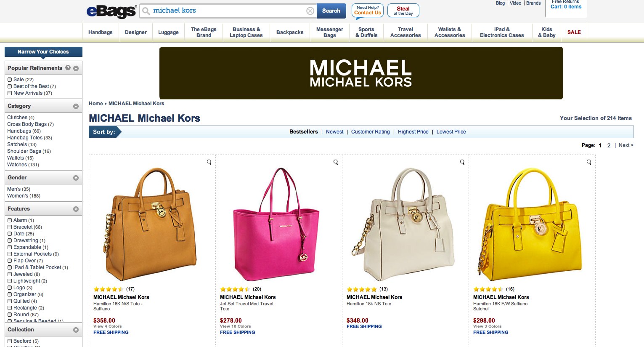Open quick view magnifier on yellow Hamilton satchel

pyautogui.click(x=589, y=162)
